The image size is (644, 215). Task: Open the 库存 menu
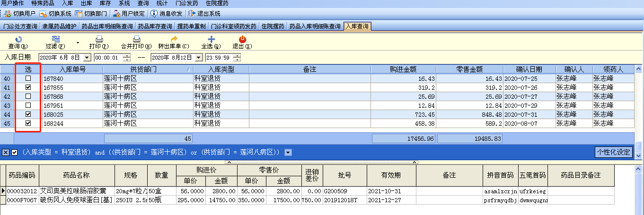[105, 3]
